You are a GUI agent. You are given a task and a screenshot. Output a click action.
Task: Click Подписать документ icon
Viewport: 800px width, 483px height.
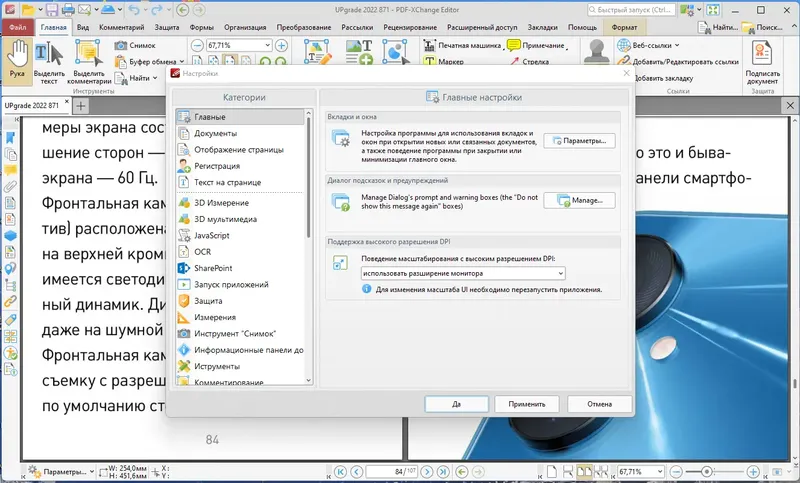click(762, 63)
